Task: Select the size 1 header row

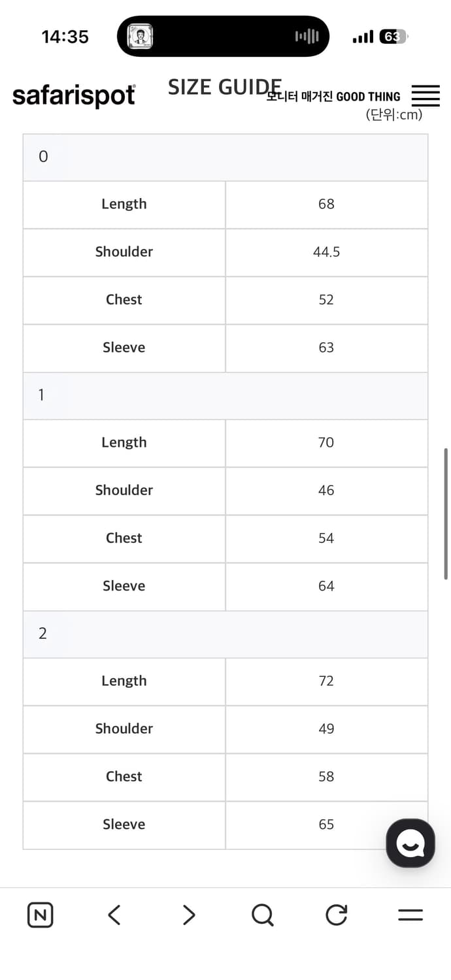Action: tap(225, 395)
